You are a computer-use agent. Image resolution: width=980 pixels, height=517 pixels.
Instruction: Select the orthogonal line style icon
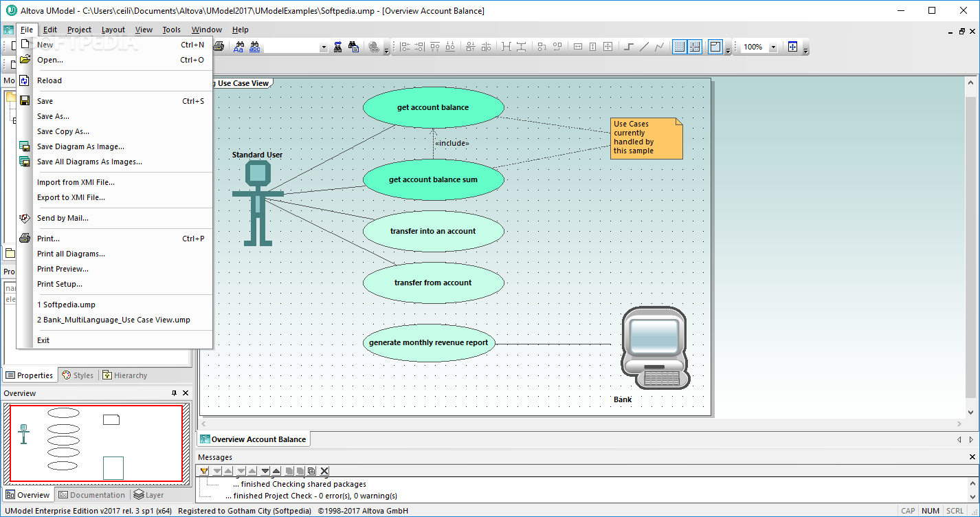click(x=628, y=47)
